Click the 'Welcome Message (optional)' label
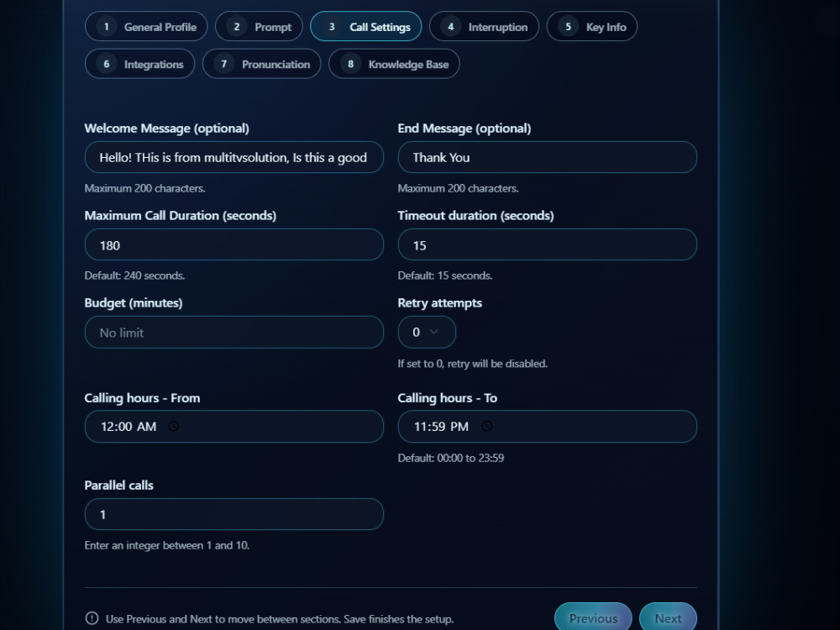The width and height of the screenshot is (840, 630). pos(166,129)
